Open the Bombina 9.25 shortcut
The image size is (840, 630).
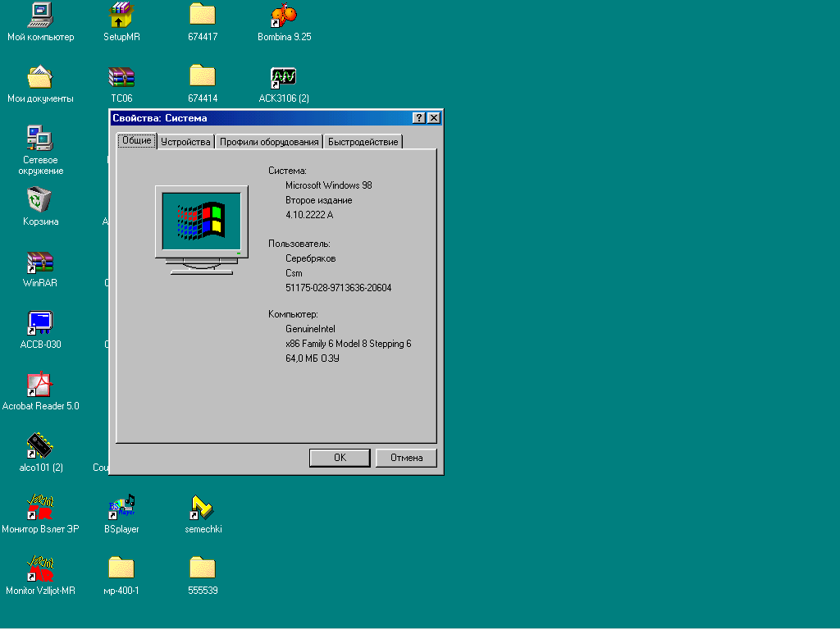284,16
